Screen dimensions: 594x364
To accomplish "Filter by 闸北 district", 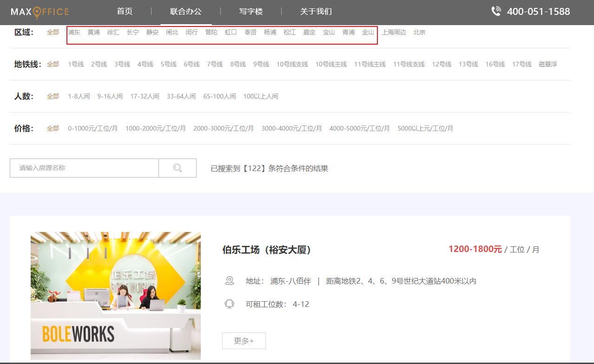I will coord(172,32).
